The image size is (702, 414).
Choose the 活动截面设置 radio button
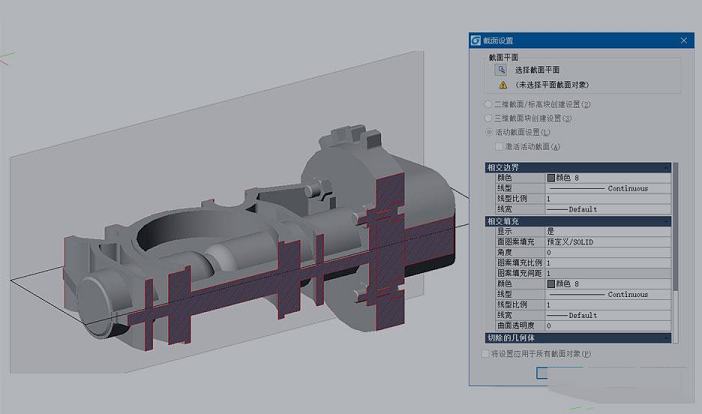point(488,132)
